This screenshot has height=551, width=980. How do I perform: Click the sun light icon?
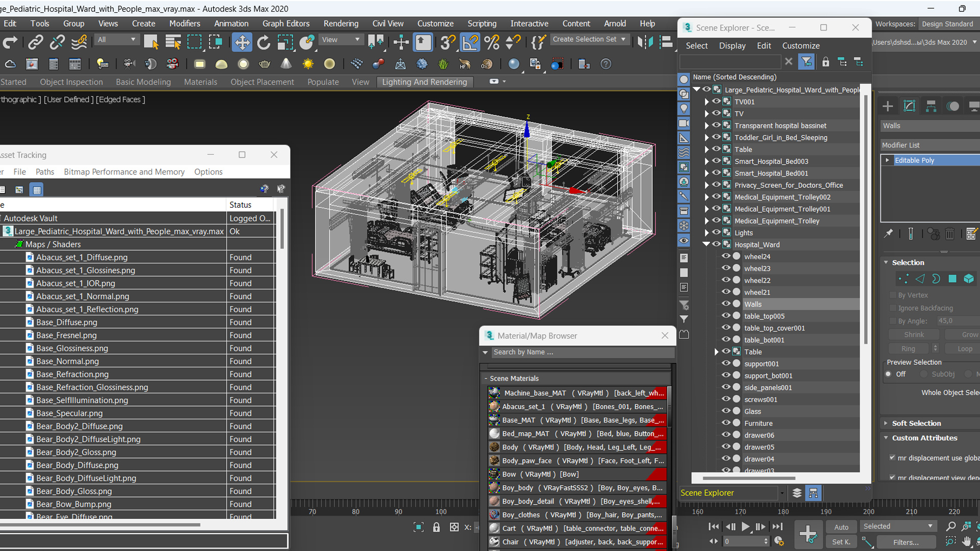click(x=308, y=64)
